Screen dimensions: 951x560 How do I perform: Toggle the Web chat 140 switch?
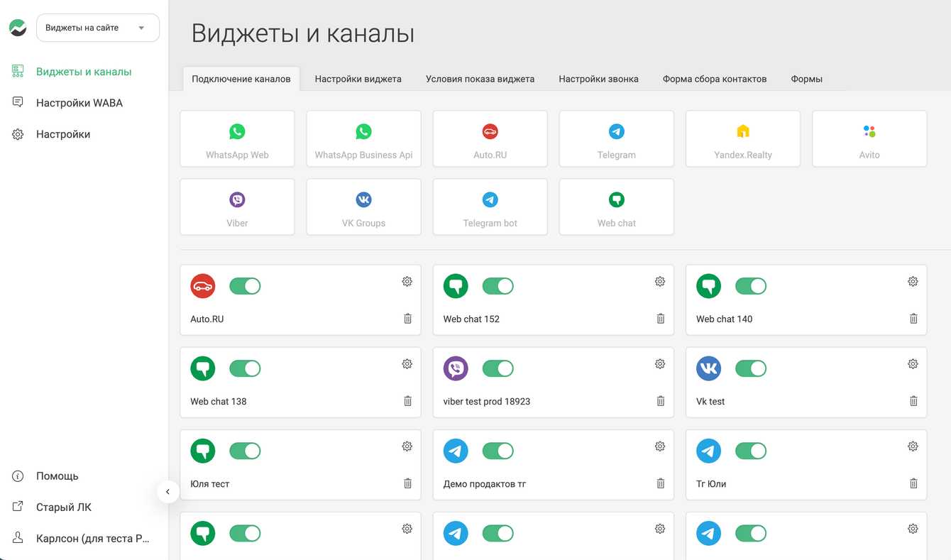[x=751, y=286]
